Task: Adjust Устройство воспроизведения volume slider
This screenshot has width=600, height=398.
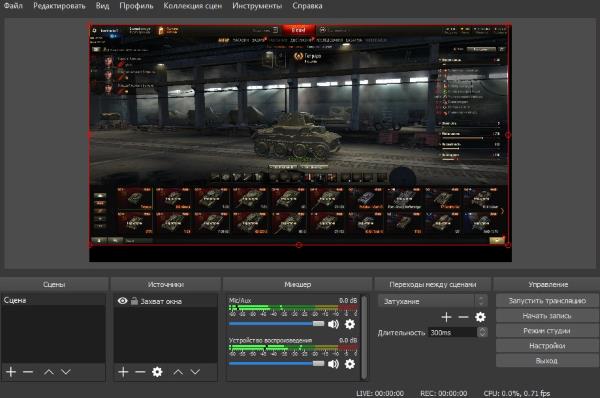Action: (276, 364)
